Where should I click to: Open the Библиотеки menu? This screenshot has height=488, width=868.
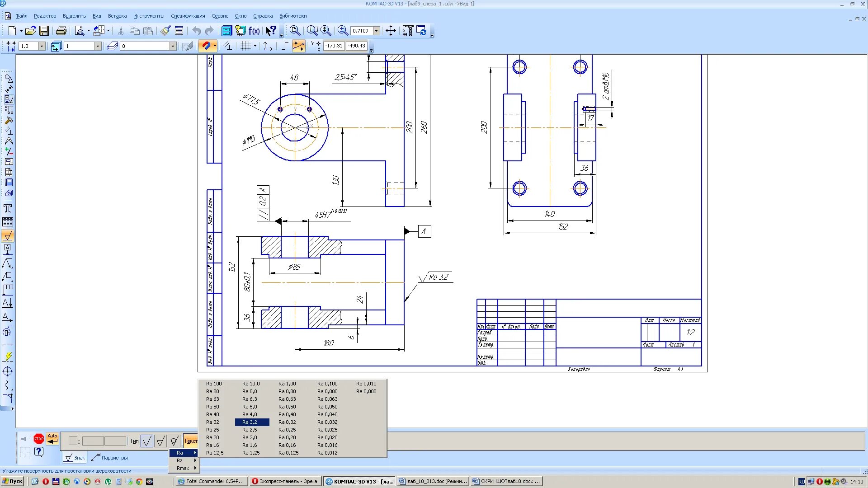click(293, 16)
